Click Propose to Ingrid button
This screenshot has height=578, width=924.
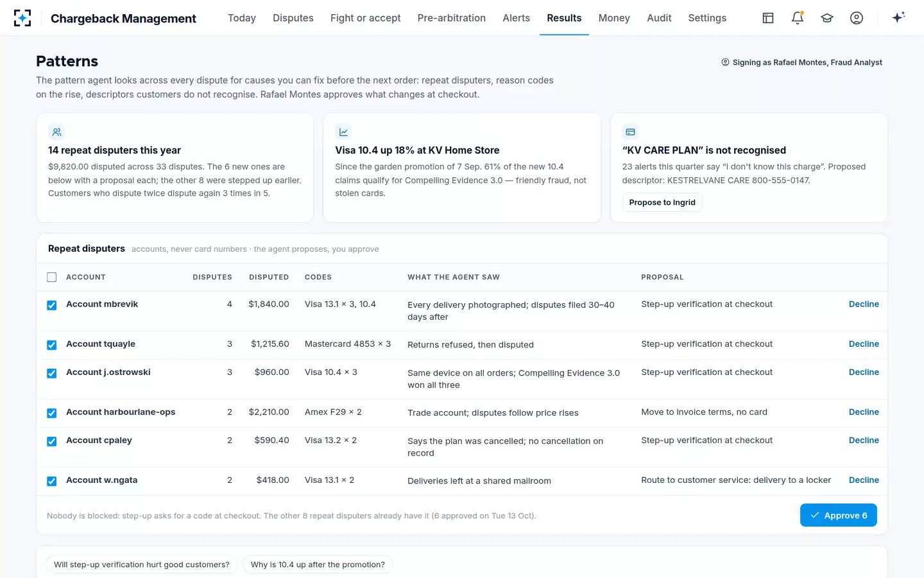tap(662, 202)
